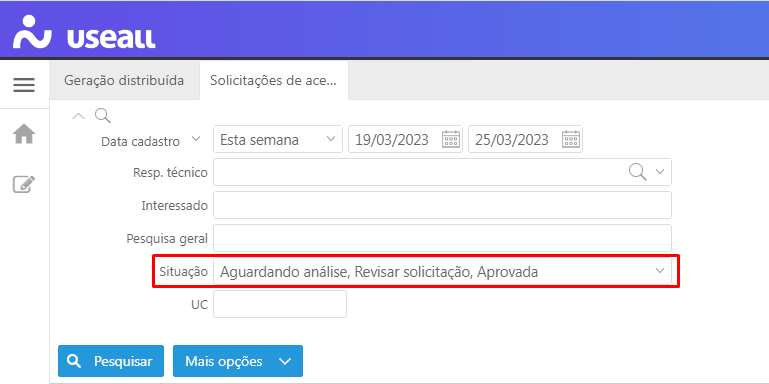Focus the Interessado text field
Viewport: 769px width, 384px height.
[442, 205]
